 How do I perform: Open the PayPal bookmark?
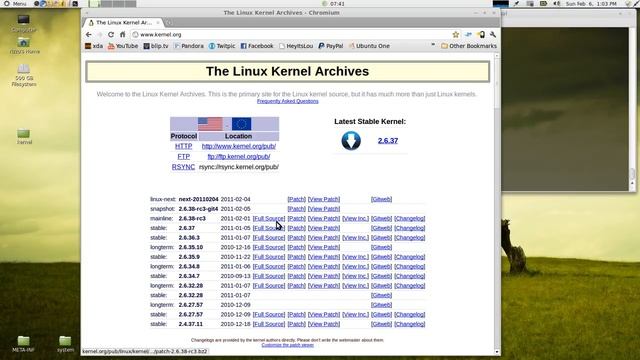pos(331,46)
